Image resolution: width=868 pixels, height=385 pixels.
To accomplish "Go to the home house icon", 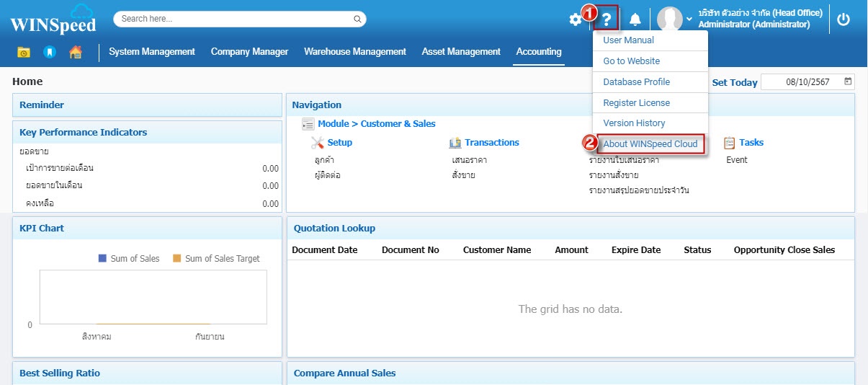I will click(x=75, y=52).
